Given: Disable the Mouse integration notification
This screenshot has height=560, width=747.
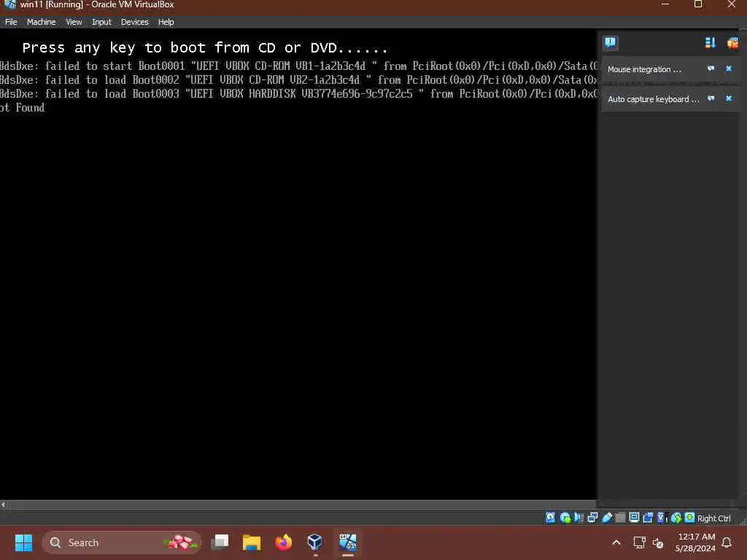Looking at the screenshot, I should (711, 69).
